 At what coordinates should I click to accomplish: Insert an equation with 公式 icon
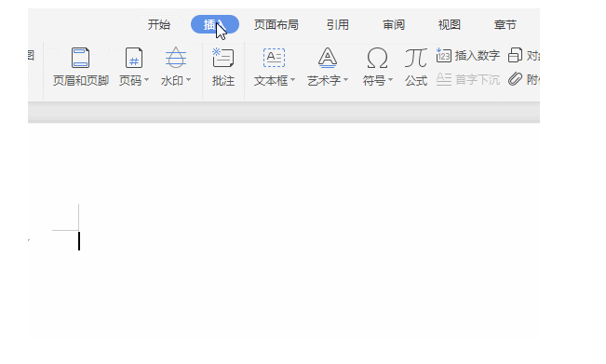tap(416, 58)
